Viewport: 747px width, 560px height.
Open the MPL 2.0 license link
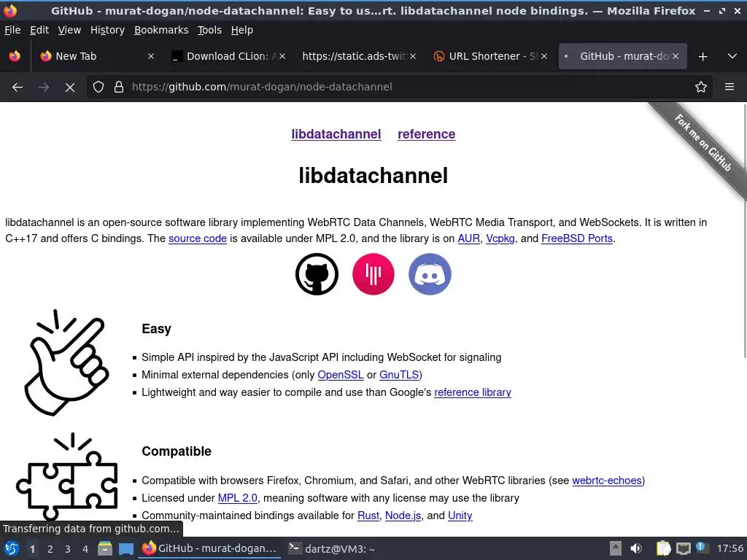237,498
